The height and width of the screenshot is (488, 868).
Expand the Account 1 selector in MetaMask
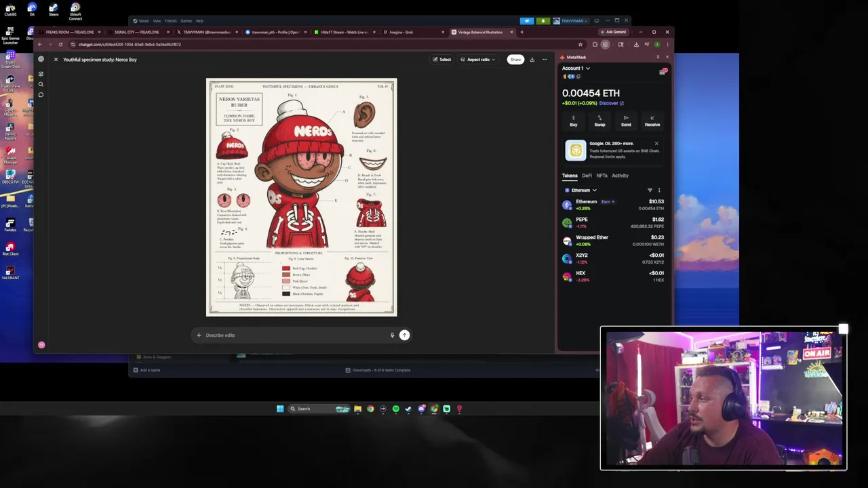576,68
